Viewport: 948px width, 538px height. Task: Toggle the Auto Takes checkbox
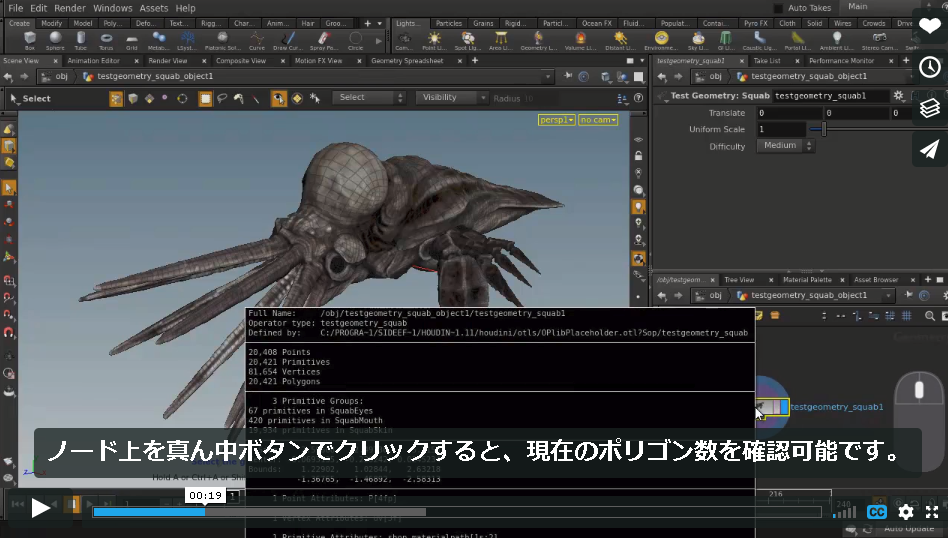click(778, 8)
